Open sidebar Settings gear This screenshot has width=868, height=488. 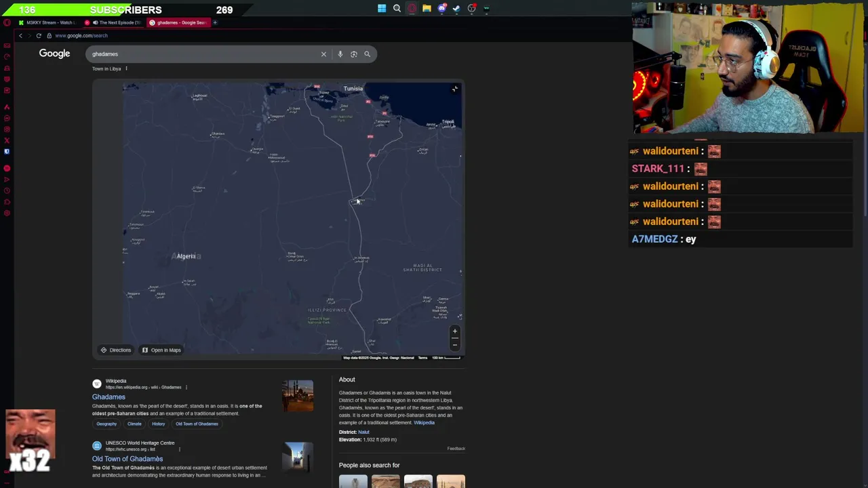pyautogui.click(x=7, y=213)
